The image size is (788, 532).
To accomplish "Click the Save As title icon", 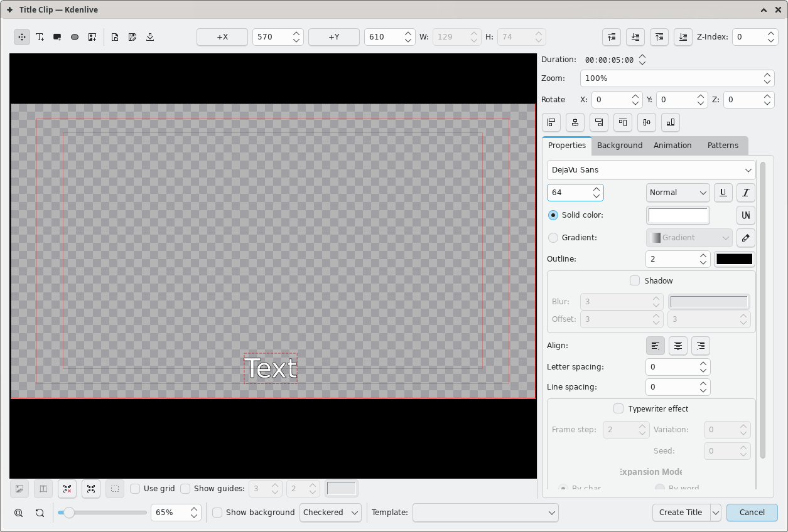I will [x=132, y=37].
